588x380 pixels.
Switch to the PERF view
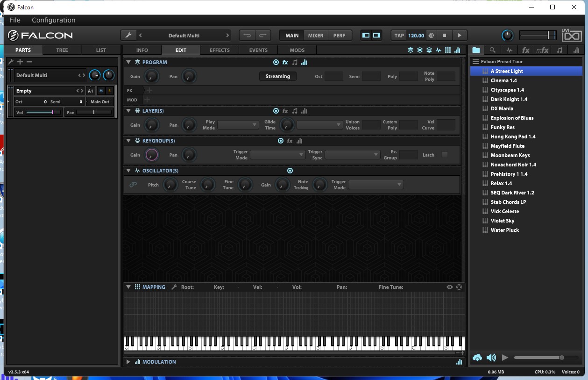pyautogui.click(x=339, y=36)
